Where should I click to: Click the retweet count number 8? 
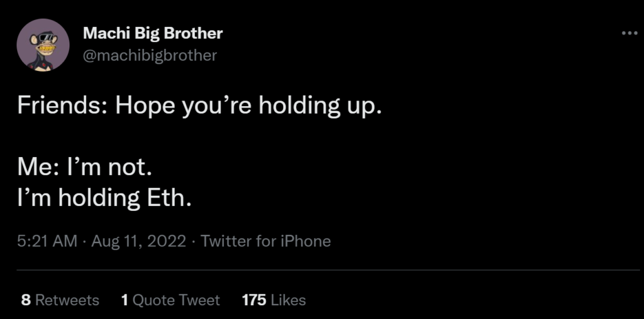coord(26,300)
